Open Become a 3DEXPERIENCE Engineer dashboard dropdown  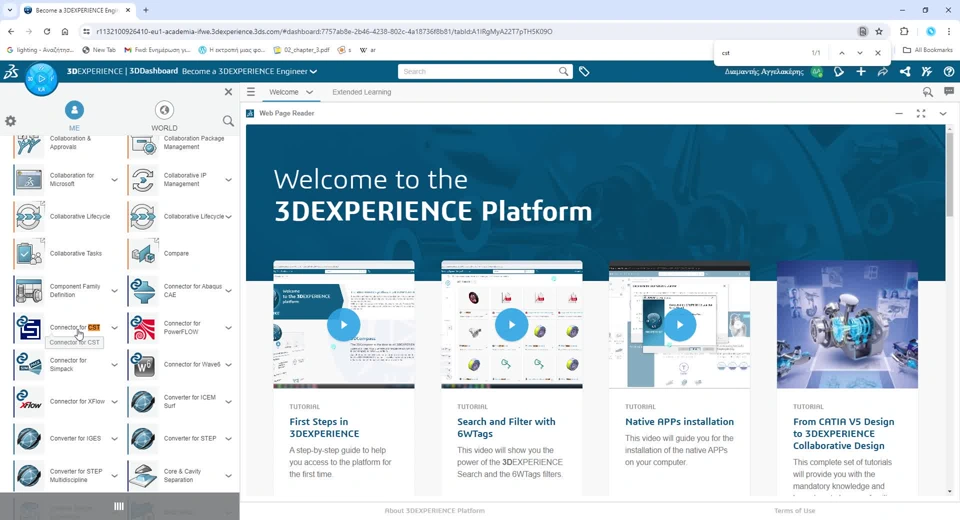point(313,72)
